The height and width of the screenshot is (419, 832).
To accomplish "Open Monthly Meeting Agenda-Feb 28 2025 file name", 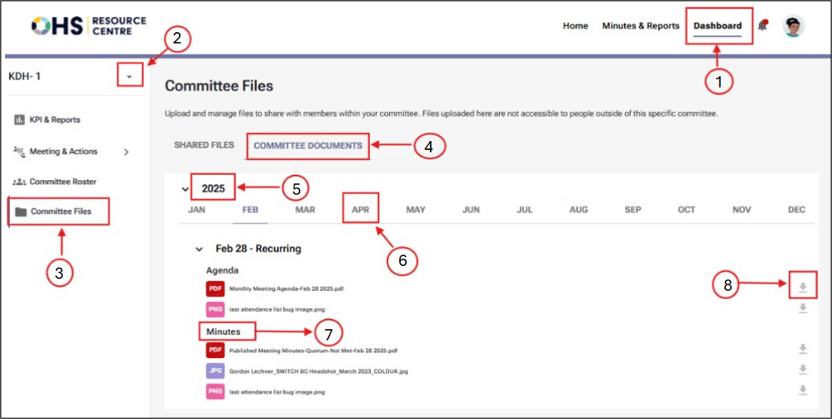I will (287, 289).
